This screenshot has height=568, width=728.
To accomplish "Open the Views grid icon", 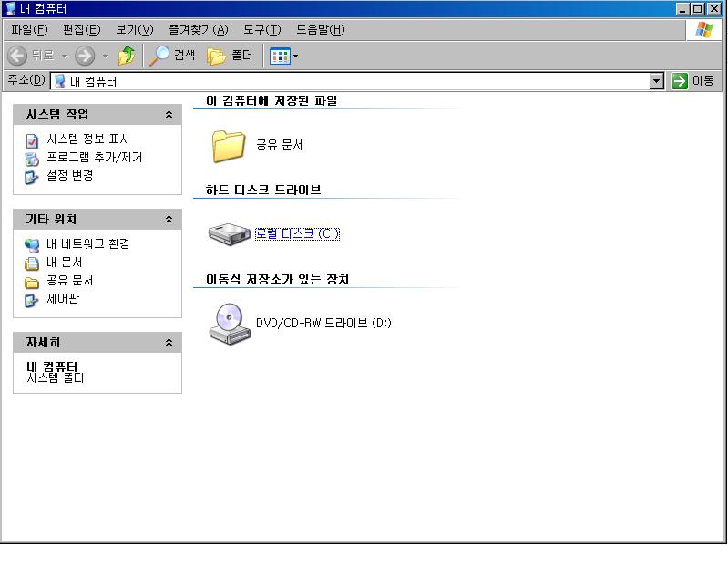I will coord(280,57).
